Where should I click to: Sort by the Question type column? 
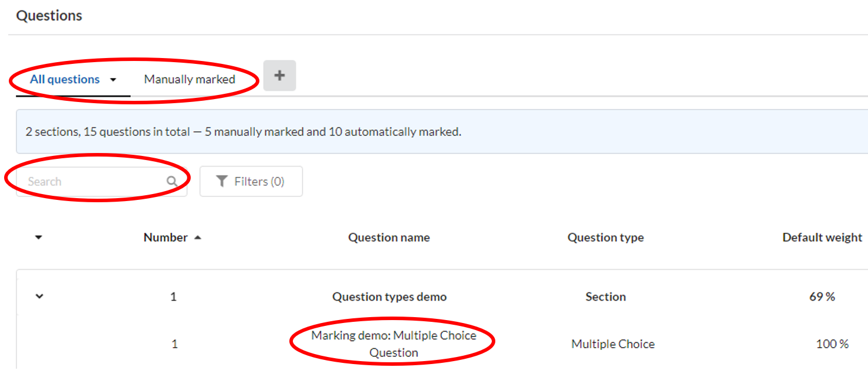[605, 237]
